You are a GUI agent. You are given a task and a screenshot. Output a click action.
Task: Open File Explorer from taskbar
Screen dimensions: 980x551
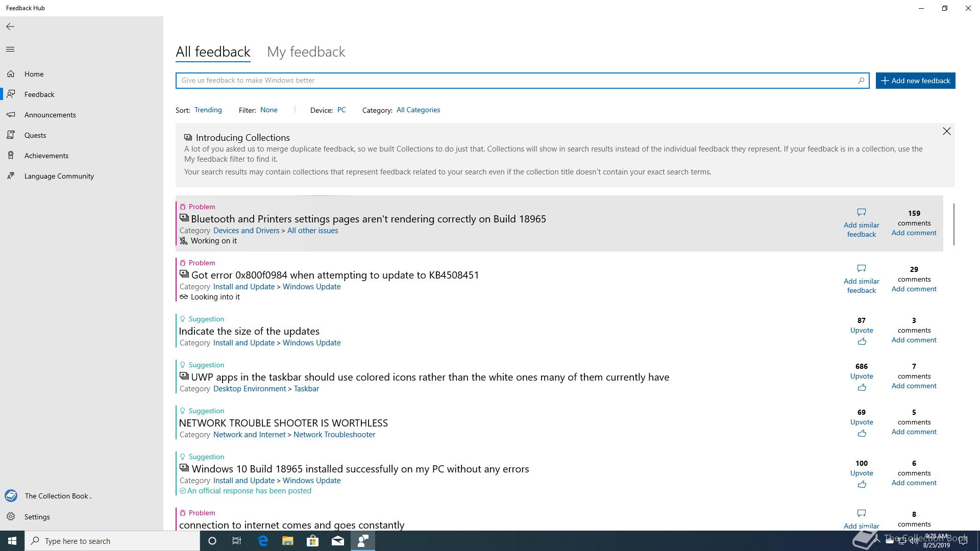[x=287, y=541]
